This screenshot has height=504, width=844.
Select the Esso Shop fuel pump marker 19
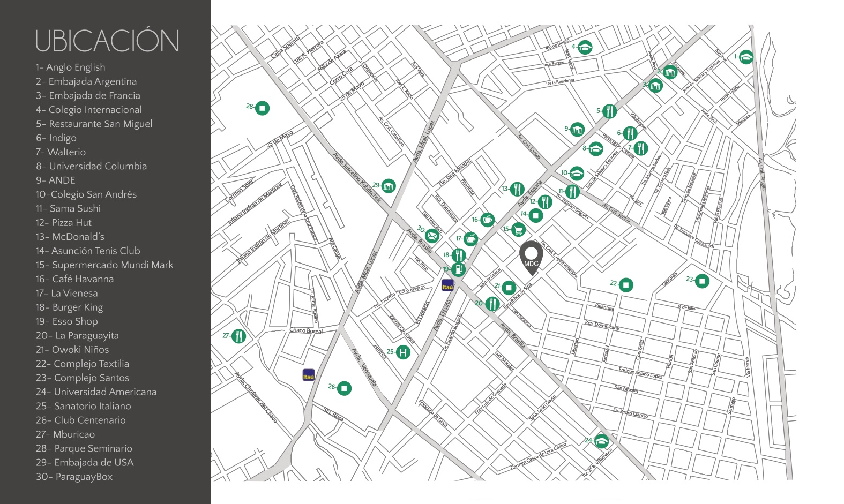[458, 269]
